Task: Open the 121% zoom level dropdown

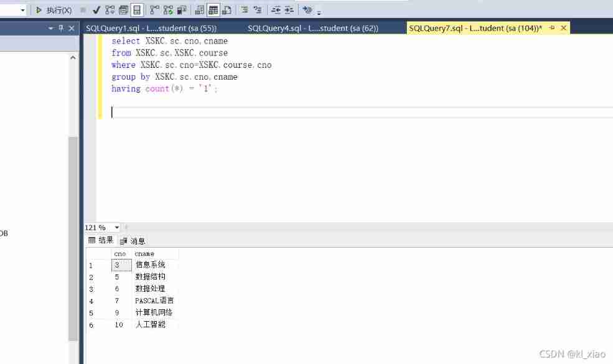Action: tap(117, 227)
